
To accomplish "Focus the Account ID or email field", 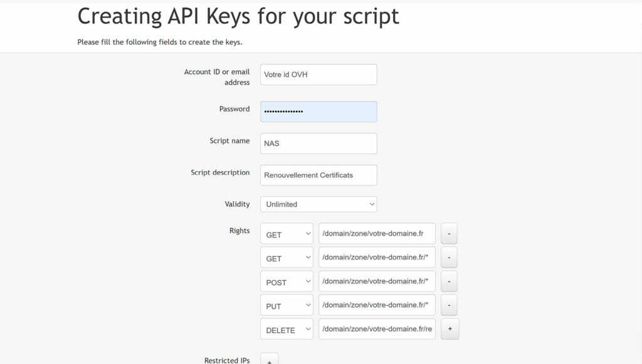I will [318, 75].
